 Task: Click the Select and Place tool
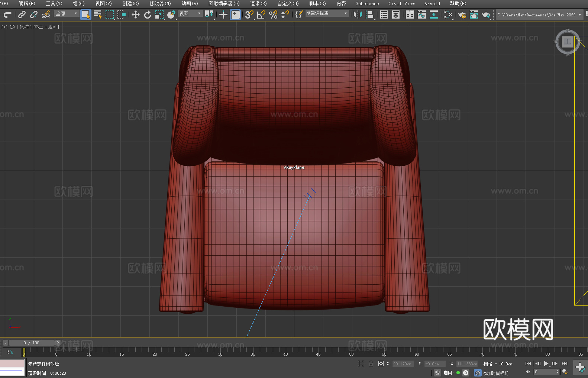tap(171, 14)
